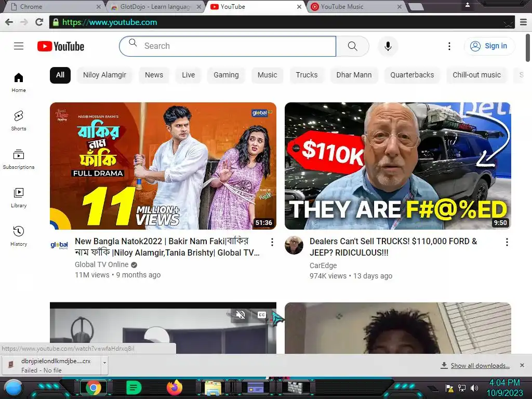Open Firefox from taskbar

174,388
